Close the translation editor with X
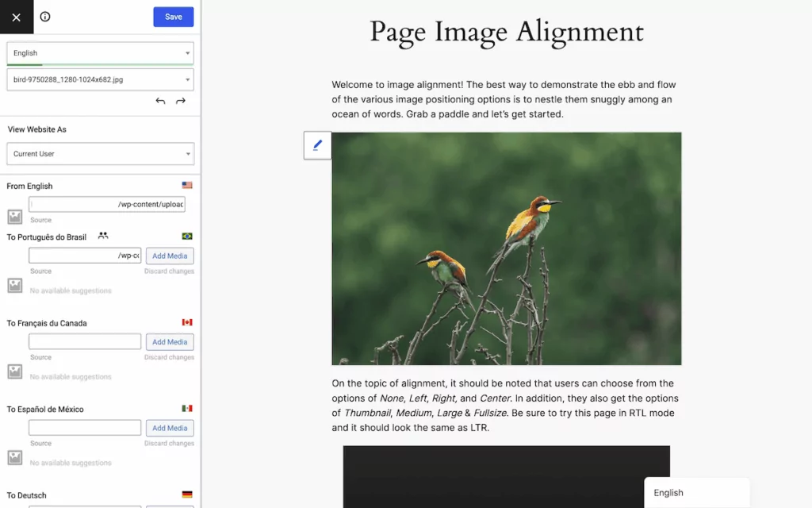The height and width of the screenshot is (508, 812). [17, 17]
